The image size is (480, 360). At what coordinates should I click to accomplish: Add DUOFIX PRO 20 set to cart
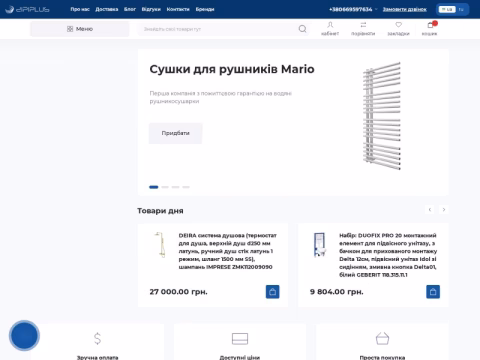(433, 292)
